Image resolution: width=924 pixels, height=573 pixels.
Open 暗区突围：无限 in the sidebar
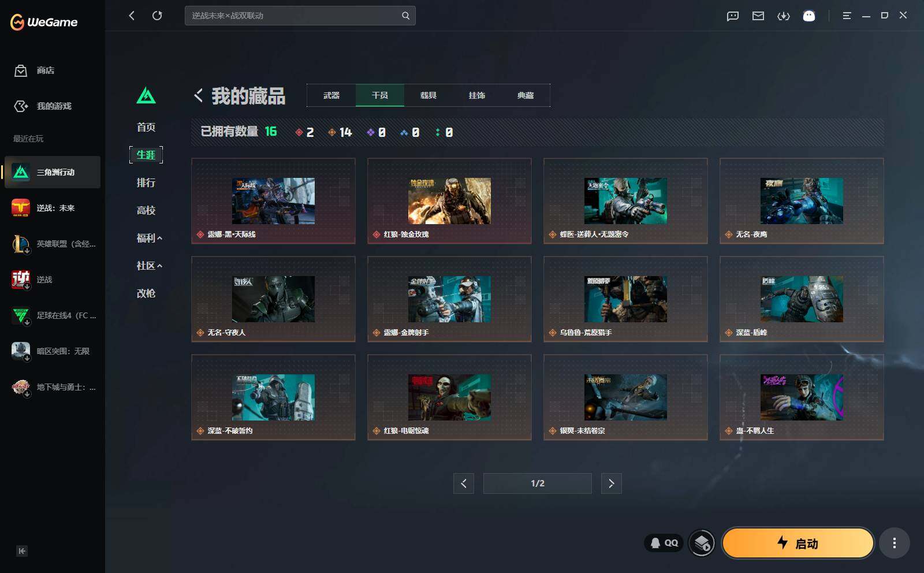[53, 351]
